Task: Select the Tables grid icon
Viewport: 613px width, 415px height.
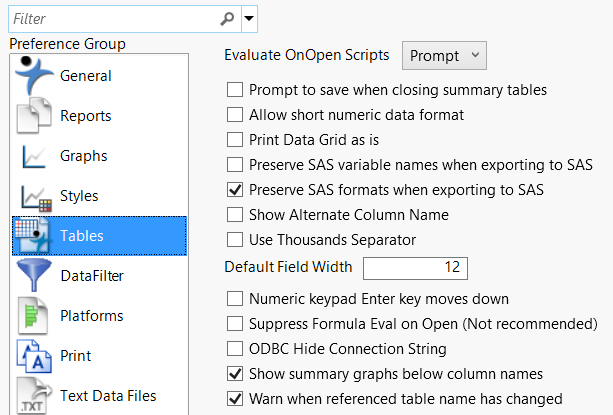Action: (x=33, y=236)
